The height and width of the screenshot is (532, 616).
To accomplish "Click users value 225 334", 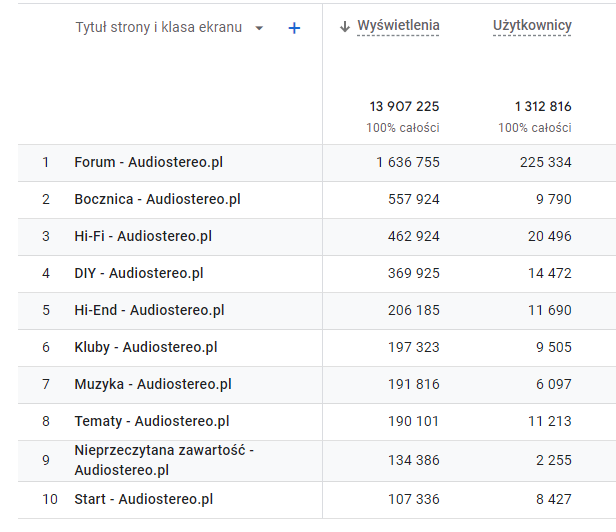I will pyautogui.click(x=546, y=162).
